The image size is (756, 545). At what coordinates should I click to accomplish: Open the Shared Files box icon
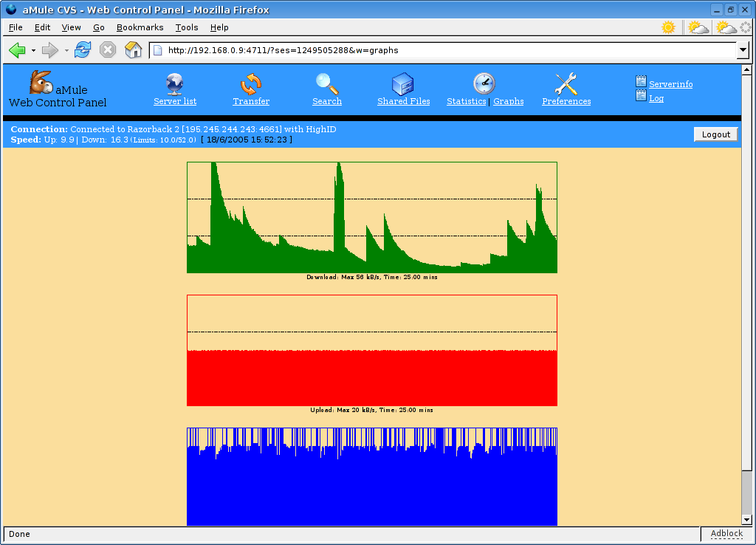(x=402, y=83)
